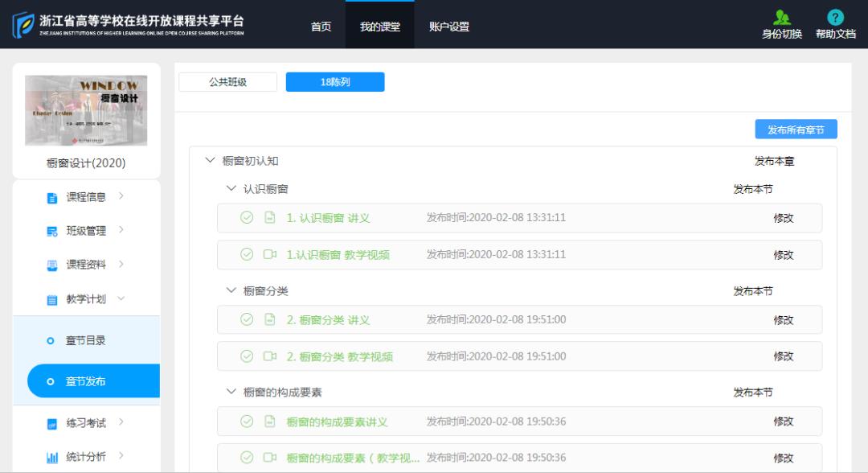This screenshot has height=473, width=868.
Task: Click video icon beside 1.认识橱窗 教学视频
Action: [270, 254]
